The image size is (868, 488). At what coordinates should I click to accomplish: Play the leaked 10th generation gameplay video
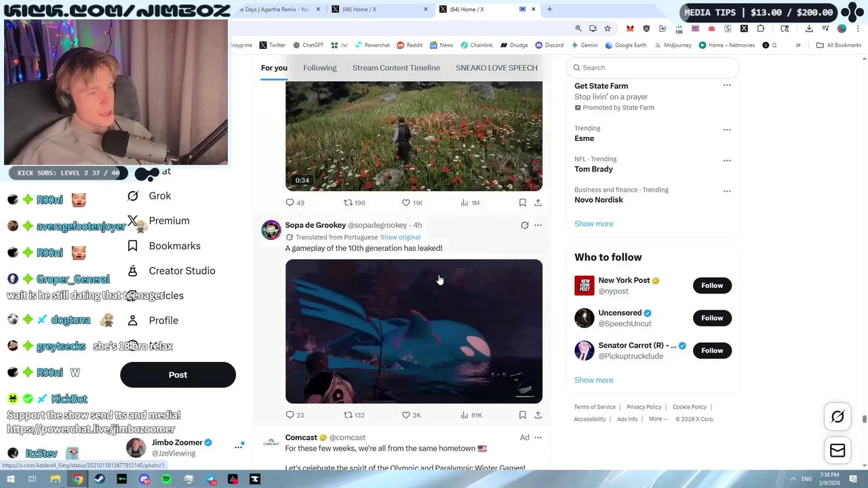414,331
